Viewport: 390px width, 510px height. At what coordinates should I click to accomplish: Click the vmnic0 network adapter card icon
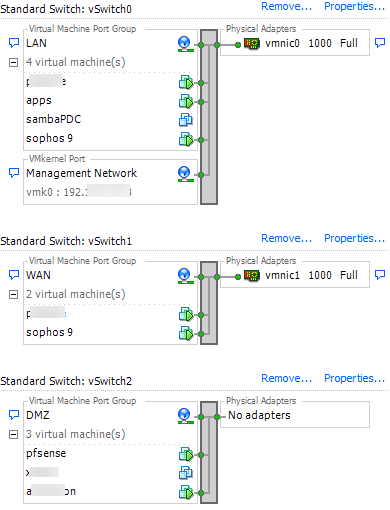click(252, 44)
